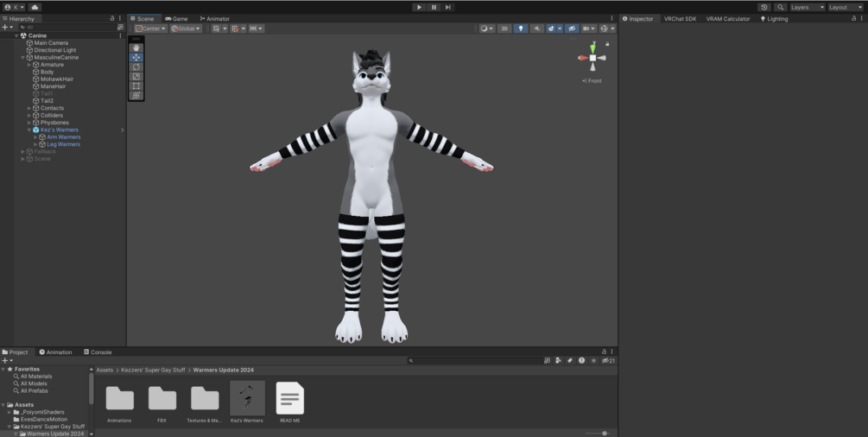
Task: Expand the Arm Warmers object
Action: 35,136
